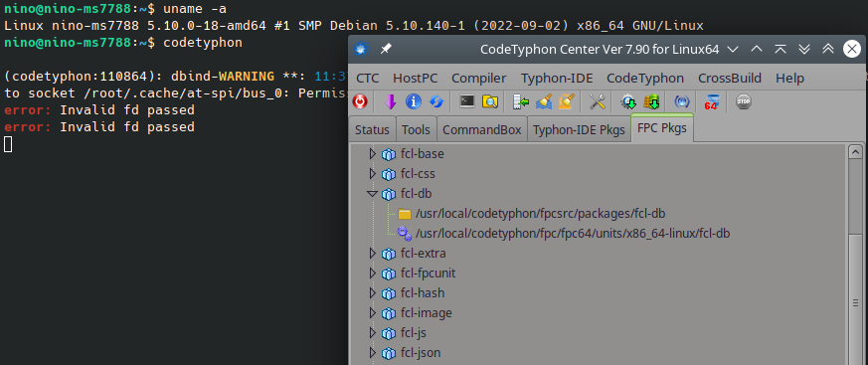Click the gear with green download arrow icon

(x=628, y=101)
